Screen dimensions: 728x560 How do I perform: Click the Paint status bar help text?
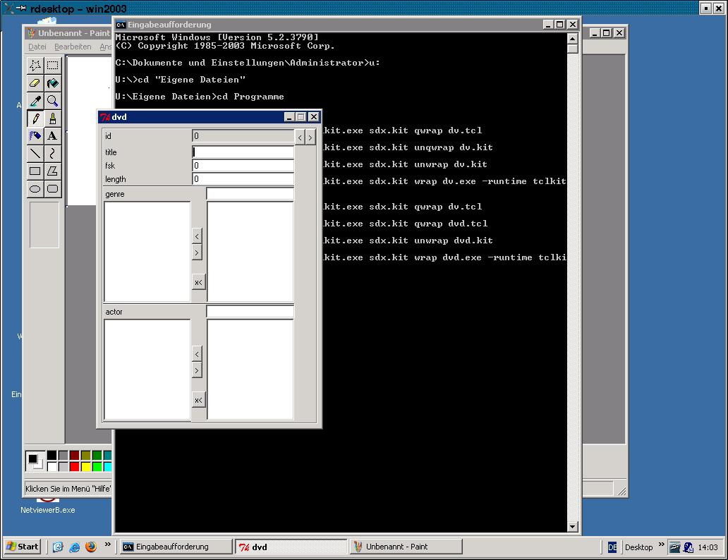68,489
